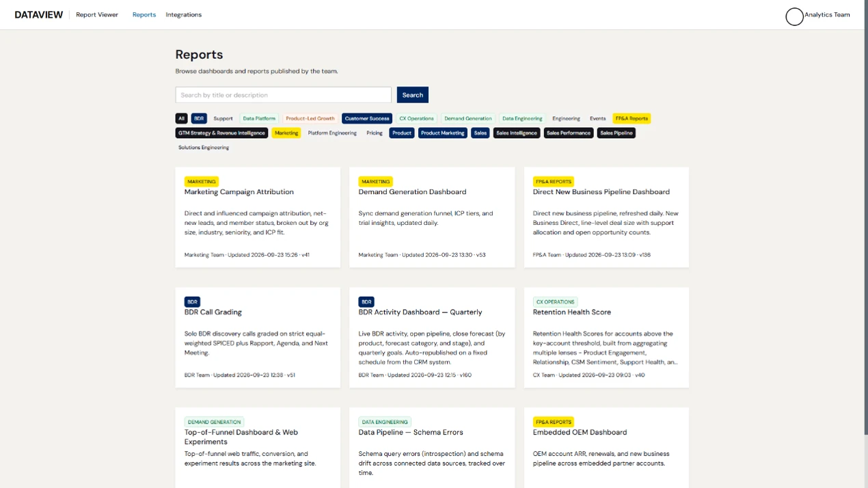
Task: Open Direct New Business Pipeline Dashboard
Action: pyautogui.click(x=601, y=192)
